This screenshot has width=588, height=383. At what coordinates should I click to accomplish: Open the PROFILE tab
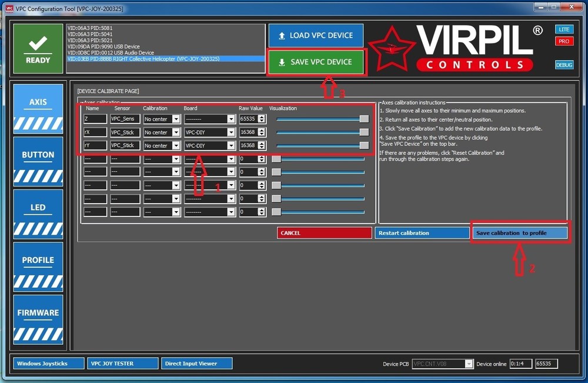click(38, 267)
